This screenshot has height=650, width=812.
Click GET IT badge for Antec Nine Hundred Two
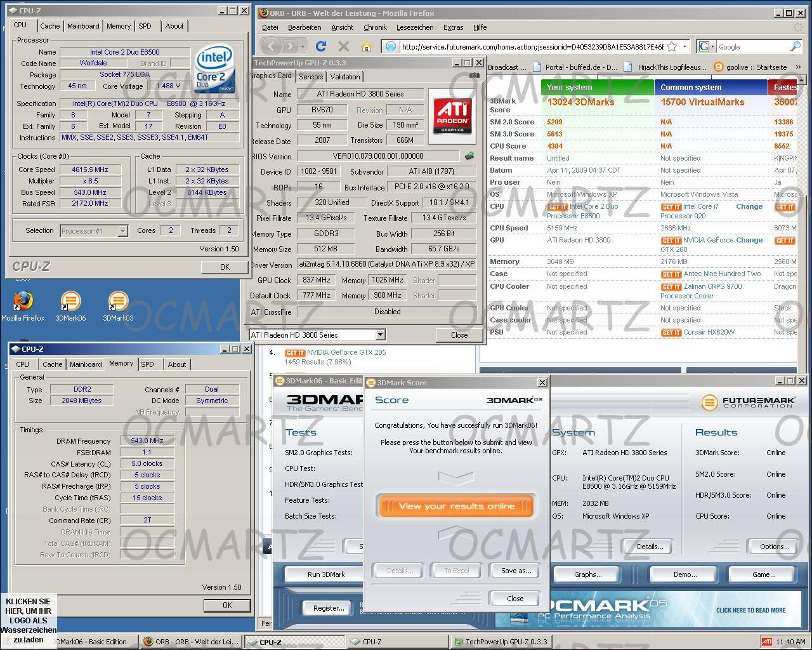671,274
